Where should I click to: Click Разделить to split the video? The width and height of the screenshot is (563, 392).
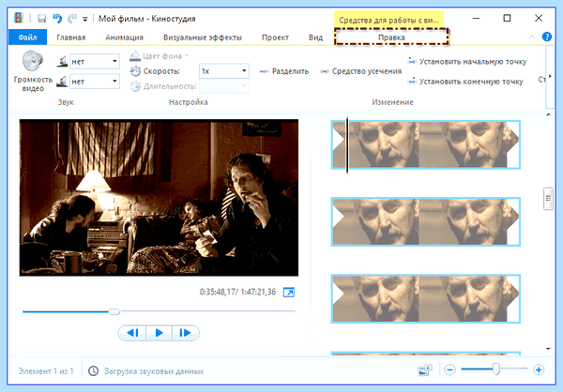tap(283, 71)
